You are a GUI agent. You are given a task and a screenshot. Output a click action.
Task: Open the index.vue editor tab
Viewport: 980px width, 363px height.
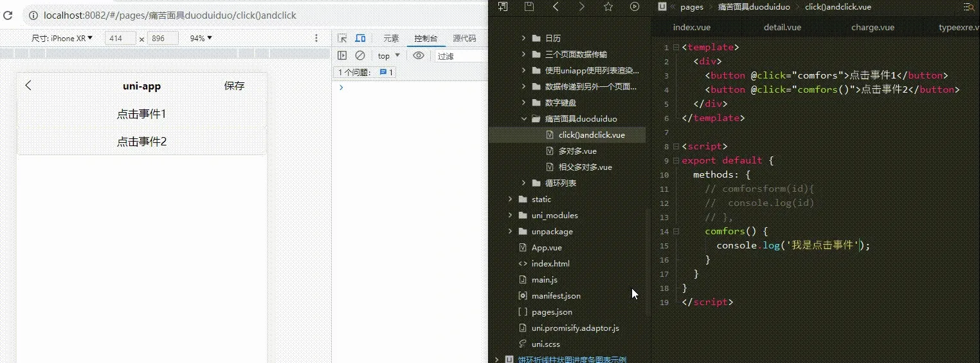point(691,27)
